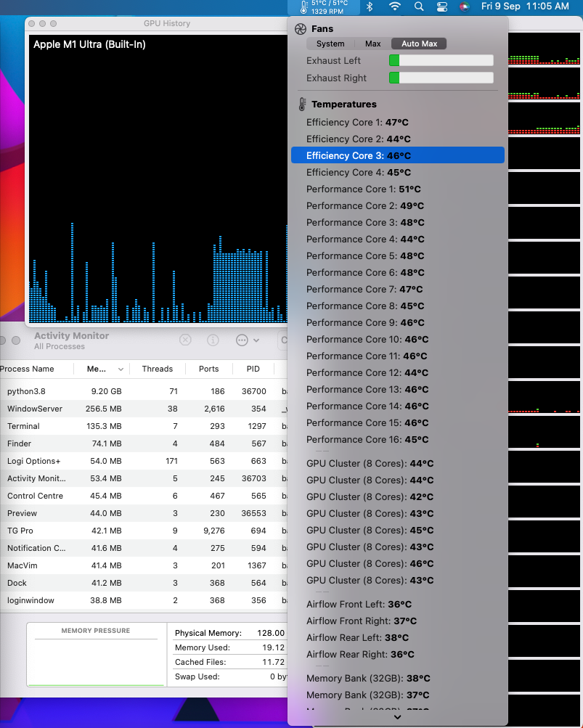Image resolution: width=583 pixels, height=728 pixels.
Task: Select the Preview process row
Action: point(144,513)
